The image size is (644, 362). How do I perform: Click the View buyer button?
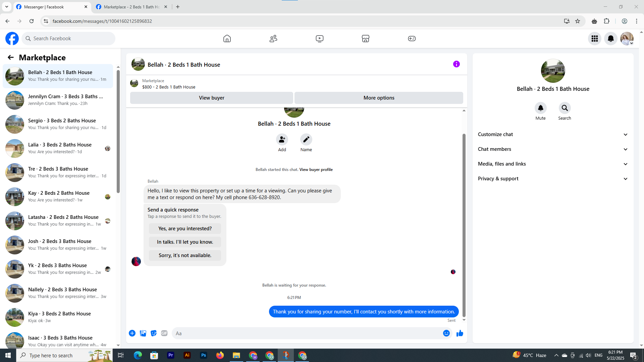(x=212, y=98)
